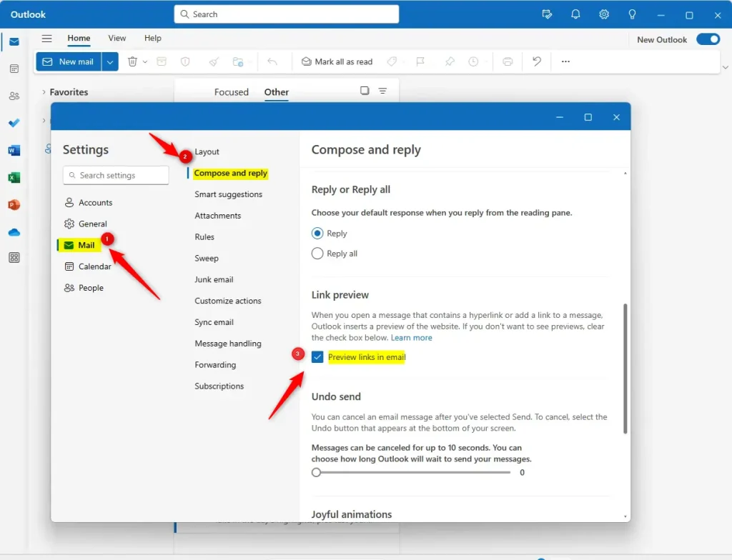Launch PowerPoint from the app rail

click(x=14, y=204)
